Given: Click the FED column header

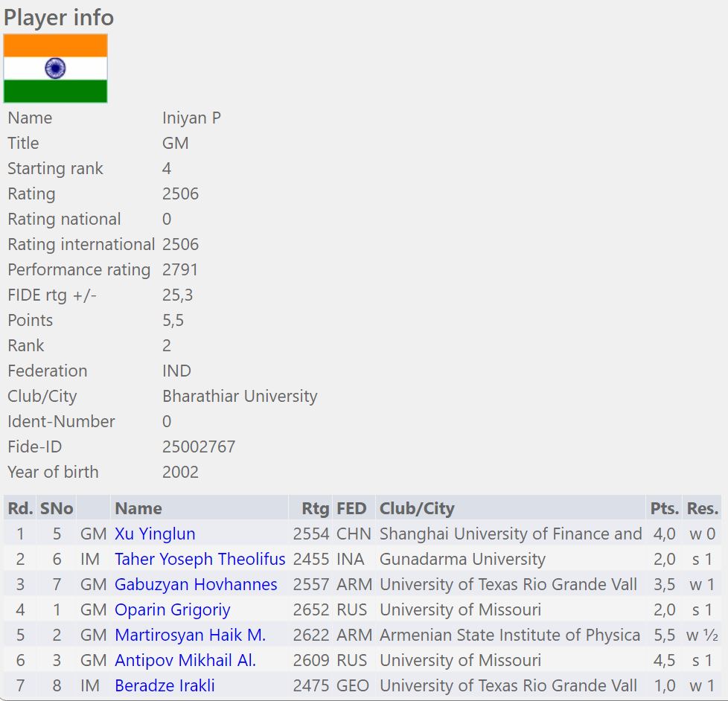Looking at the screenshot, I should [x=351, y=508].
